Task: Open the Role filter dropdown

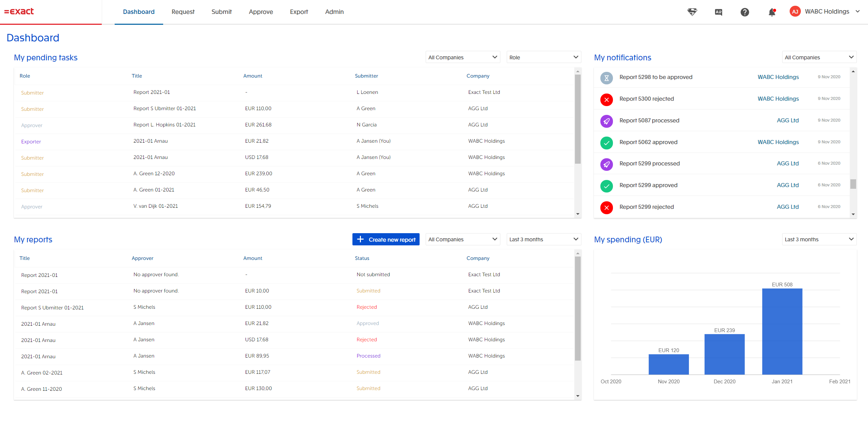Action: [x=544, y=57]
